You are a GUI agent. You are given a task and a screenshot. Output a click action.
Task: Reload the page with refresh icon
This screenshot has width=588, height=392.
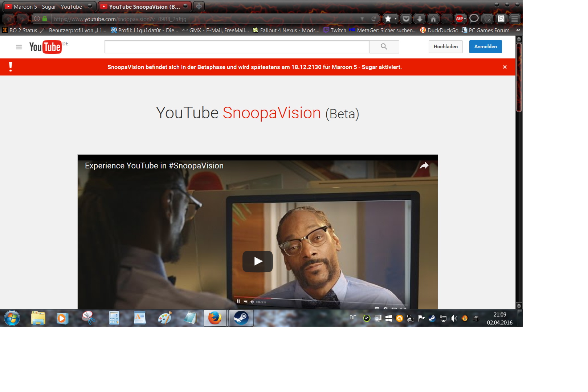[x=373, y=19]
